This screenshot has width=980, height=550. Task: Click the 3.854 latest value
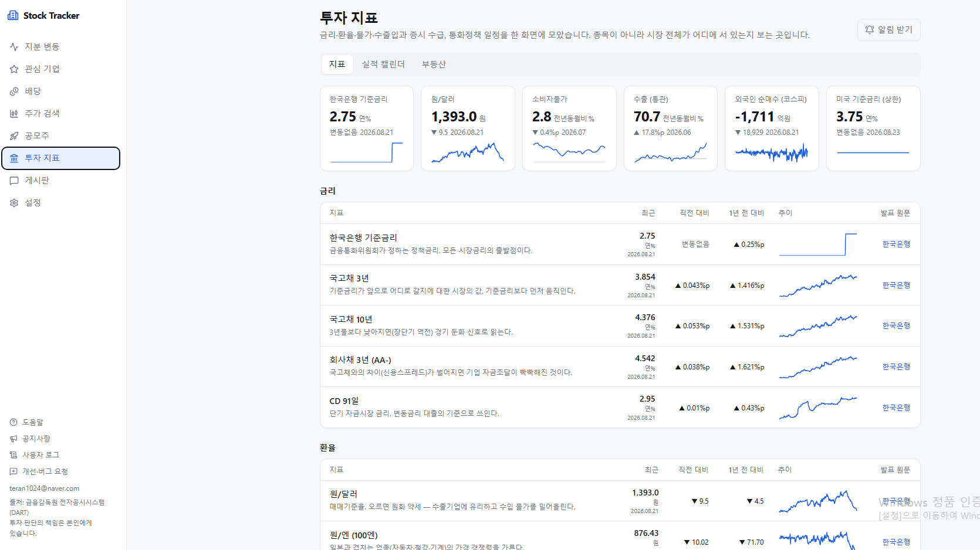click(645, 277)
